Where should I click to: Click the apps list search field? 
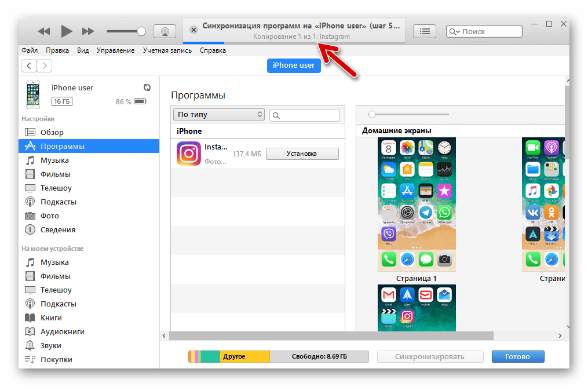305,115
